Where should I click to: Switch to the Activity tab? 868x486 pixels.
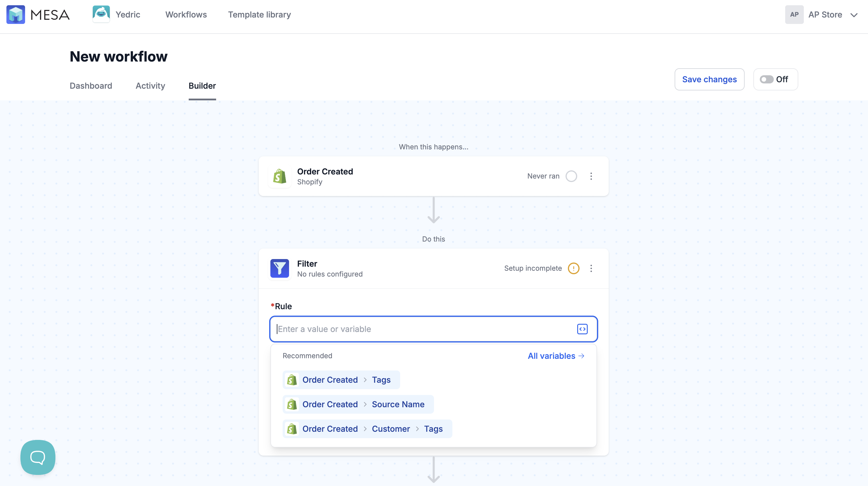click(150, 85)
